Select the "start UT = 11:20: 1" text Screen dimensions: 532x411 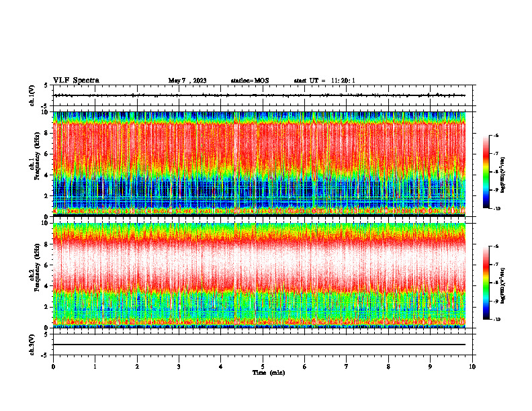(324, 81)
